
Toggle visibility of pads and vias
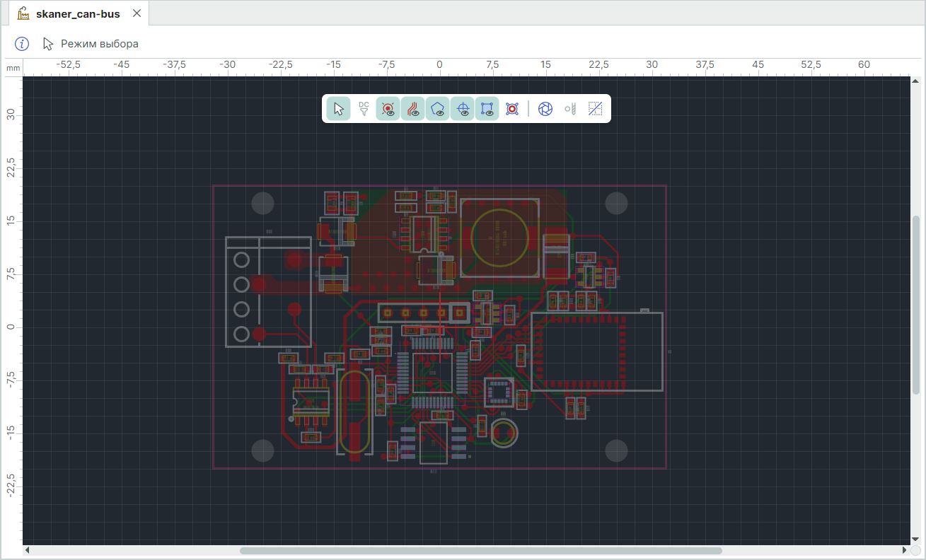click(388, 109)
